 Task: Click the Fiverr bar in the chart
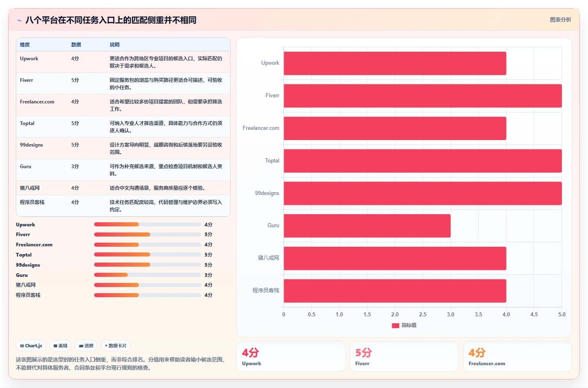pos(423,96)
